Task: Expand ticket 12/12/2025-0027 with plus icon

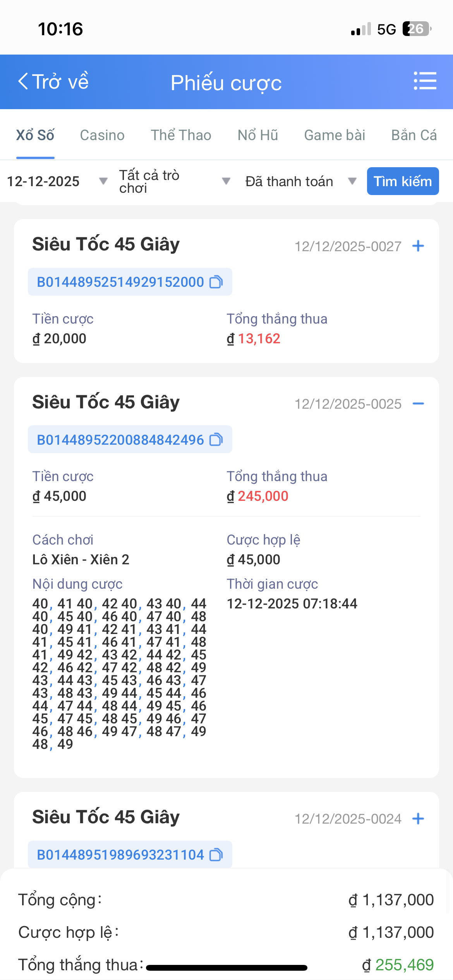Action: tap(418, 246)
